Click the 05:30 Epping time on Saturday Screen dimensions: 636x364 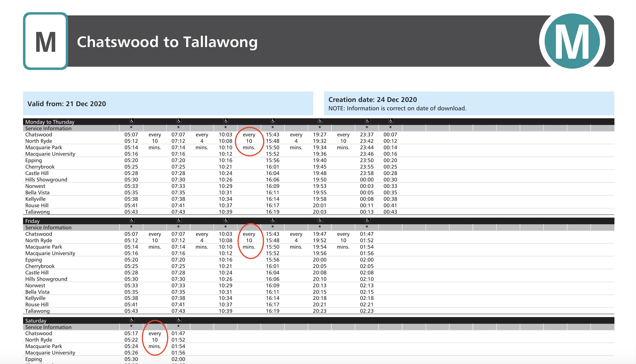[131, 359]
